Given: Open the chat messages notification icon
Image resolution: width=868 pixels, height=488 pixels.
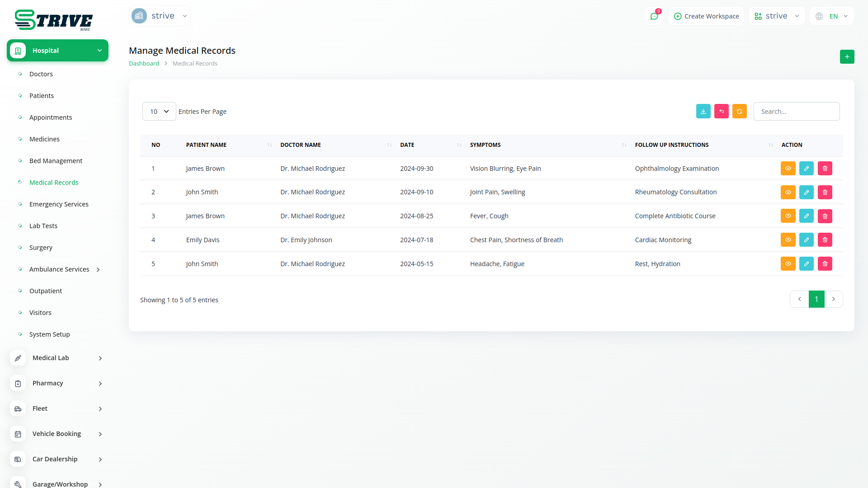Looking at the screenshot, I should tap(654, 16).
